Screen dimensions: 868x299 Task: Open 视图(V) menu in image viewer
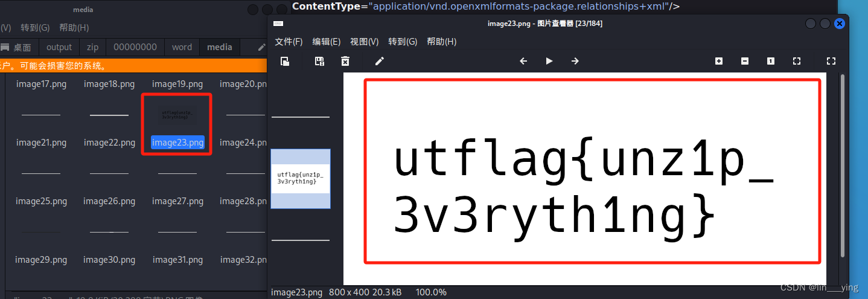(365, 42)
